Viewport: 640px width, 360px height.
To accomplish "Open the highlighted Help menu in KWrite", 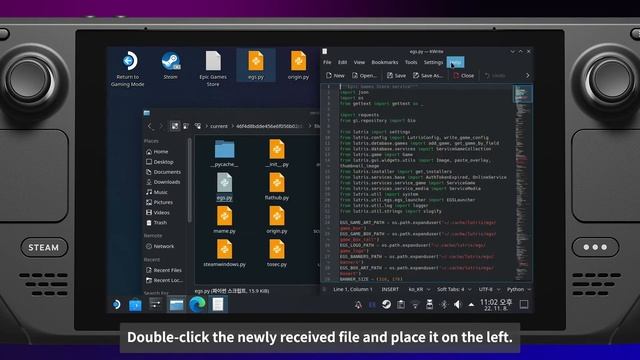I will click(x=455, y=62).
